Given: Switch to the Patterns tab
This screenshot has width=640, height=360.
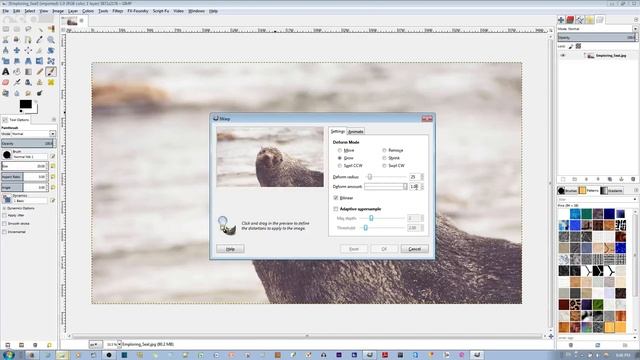Looking at the screenshot, I should tap(588, 191).
